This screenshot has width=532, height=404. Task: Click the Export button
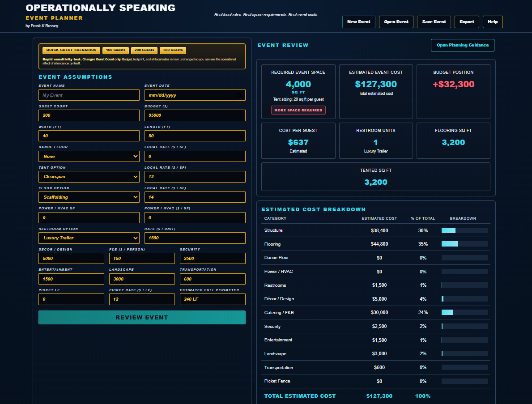tap(467, 22)
